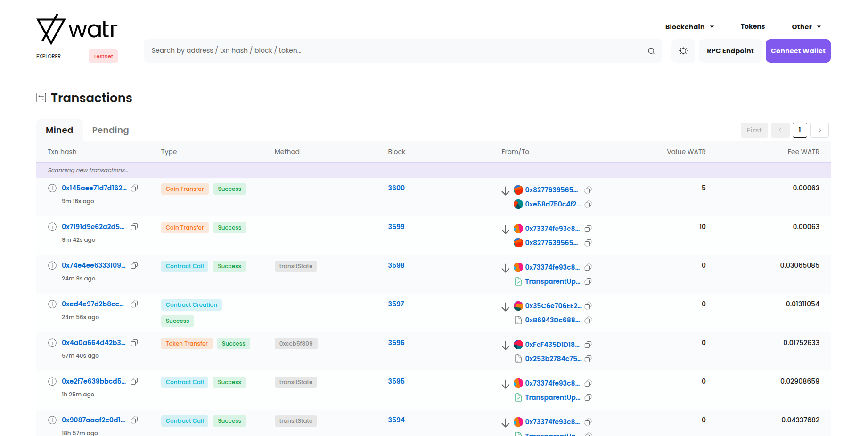Switch to the Pending tab

point(110,130)
